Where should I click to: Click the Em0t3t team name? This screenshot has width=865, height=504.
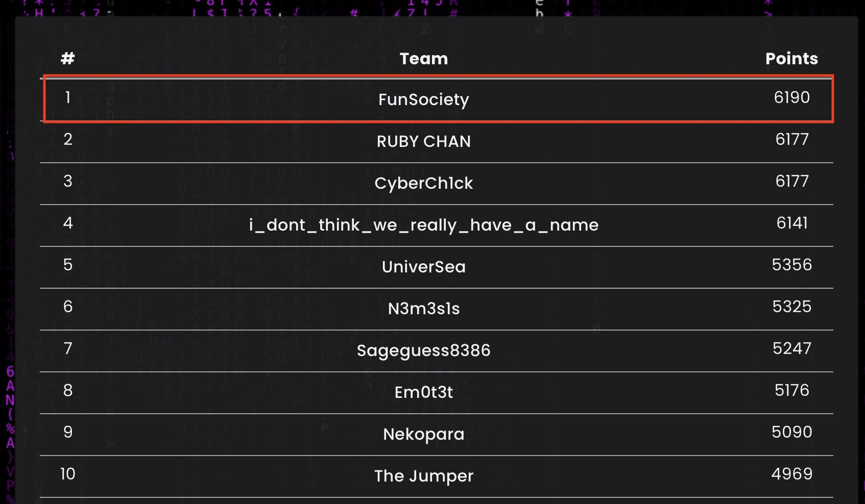423,392
